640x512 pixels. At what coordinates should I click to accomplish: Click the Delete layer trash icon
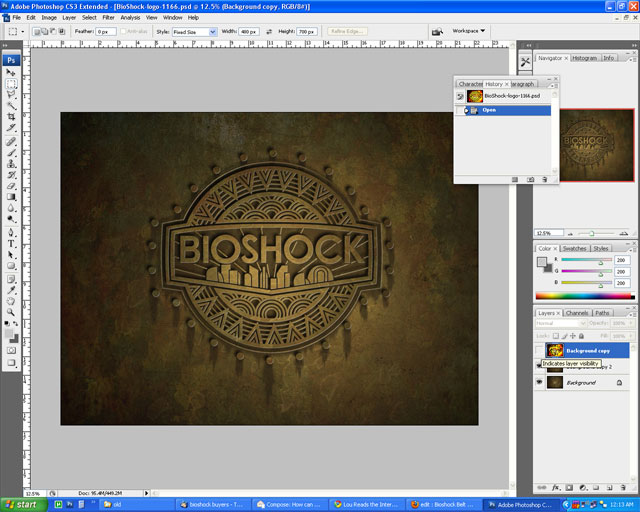pos(623,488)
